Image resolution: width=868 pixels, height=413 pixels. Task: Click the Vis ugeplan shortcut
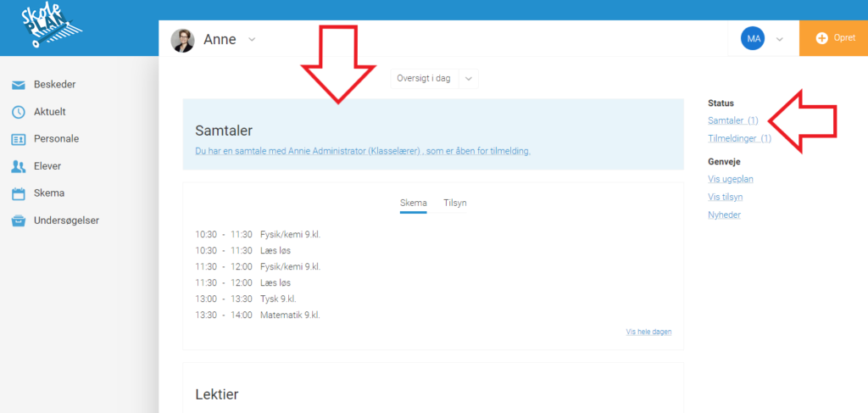731,180
